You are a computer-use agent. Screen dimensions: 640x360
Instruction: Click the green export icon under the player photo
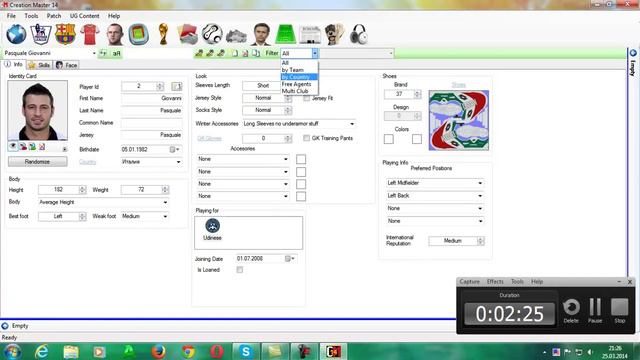coord(32,146)
